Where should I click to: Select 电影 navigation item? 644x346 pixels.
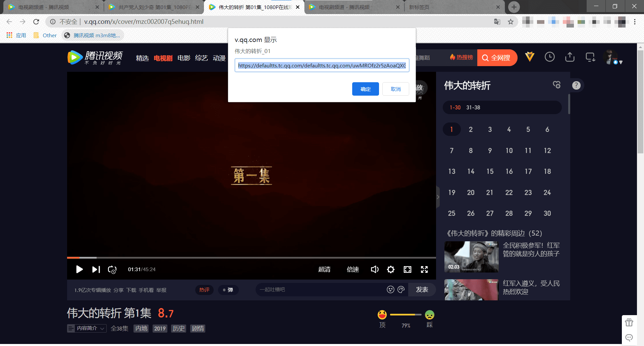click(184, 58)
